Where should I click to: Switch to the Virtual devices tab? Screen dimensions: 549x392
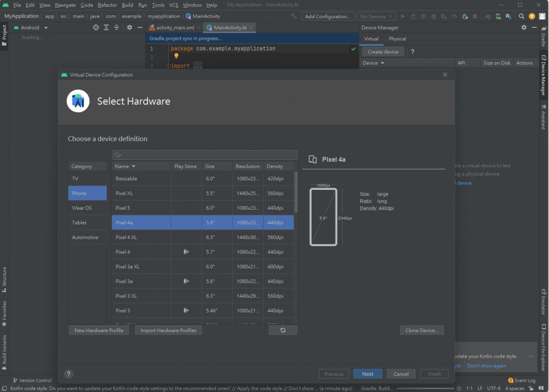(x=371, y=39)
